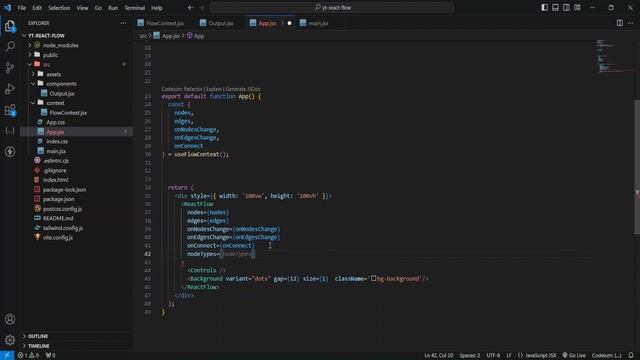
Task: Expand the node_modules folder
Action: coord(30,45)
